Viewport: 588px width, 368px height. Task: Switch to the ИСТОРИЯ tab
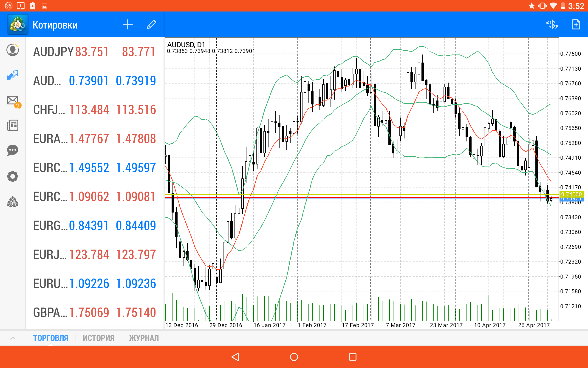(x=98, y=338)
